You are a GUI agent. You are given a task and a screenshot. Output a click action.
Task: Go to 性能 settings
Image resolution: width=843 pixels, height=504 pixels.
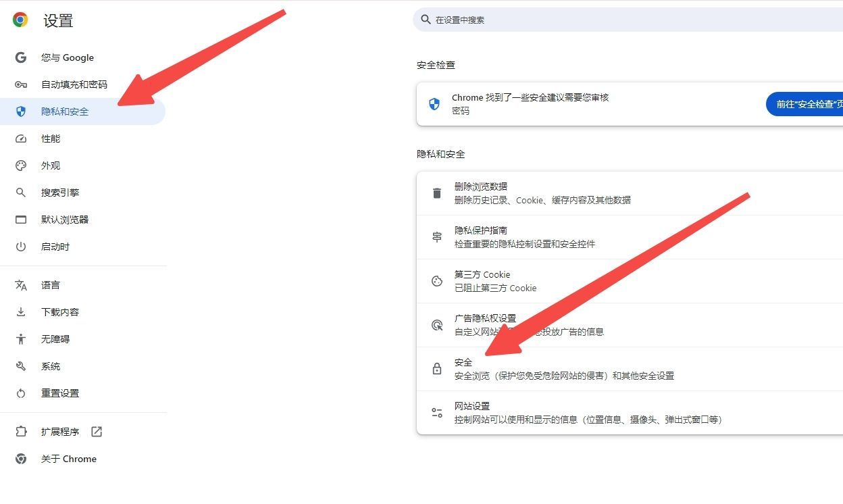(82, 138)
